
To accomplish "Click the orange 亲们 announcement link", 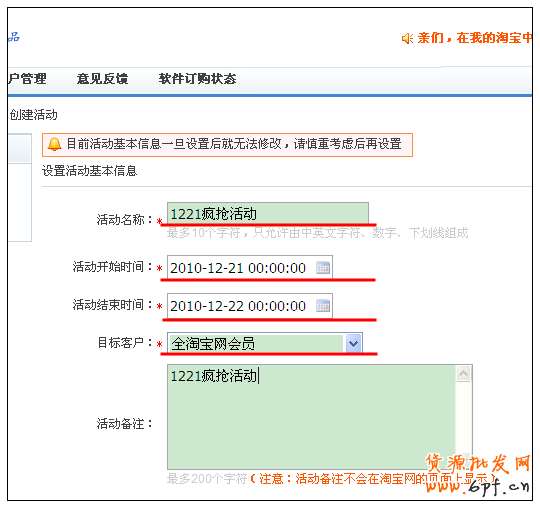I will (x=475, y=38).
